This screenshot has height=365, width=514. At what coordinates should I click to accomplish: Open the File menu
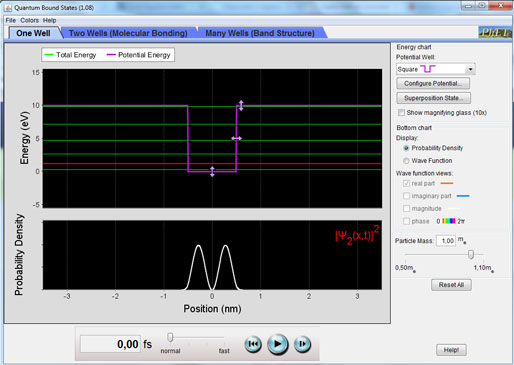click(x=11, y=20)
